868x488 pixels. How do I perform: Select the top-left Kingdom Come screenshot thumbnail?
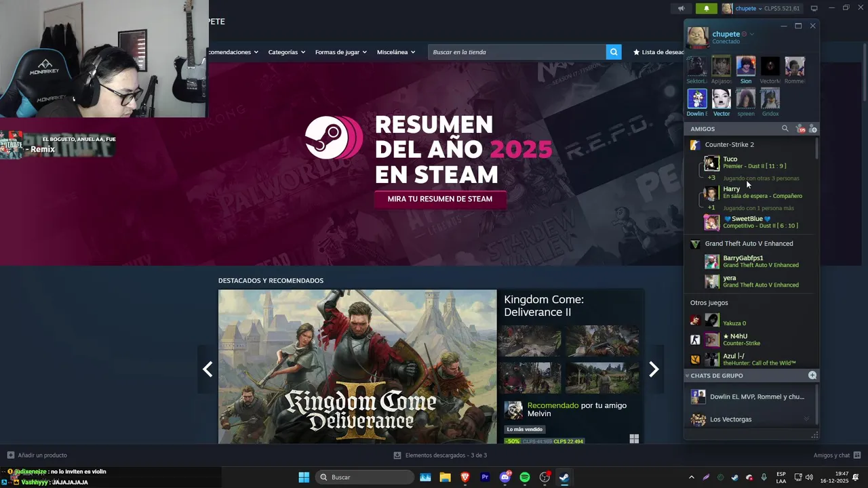tap(530, 341)
